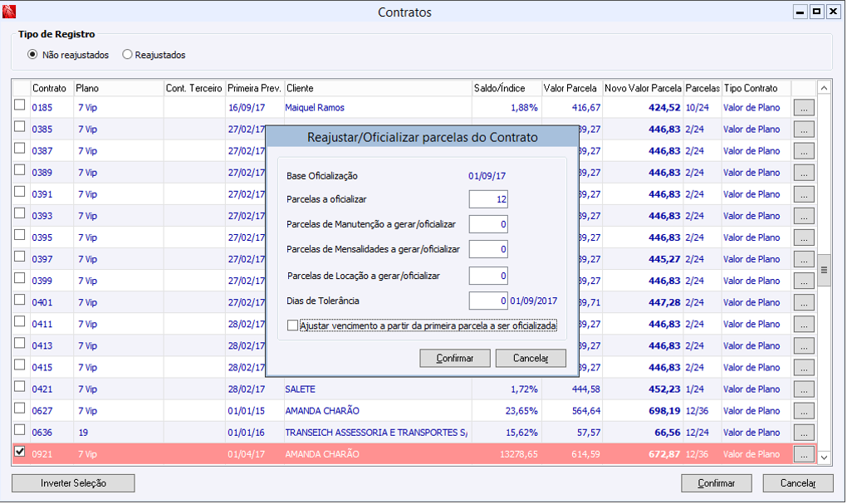
Task: Uncheck the contract 0921 row checkbox
Action: click(x=20, y=453)
